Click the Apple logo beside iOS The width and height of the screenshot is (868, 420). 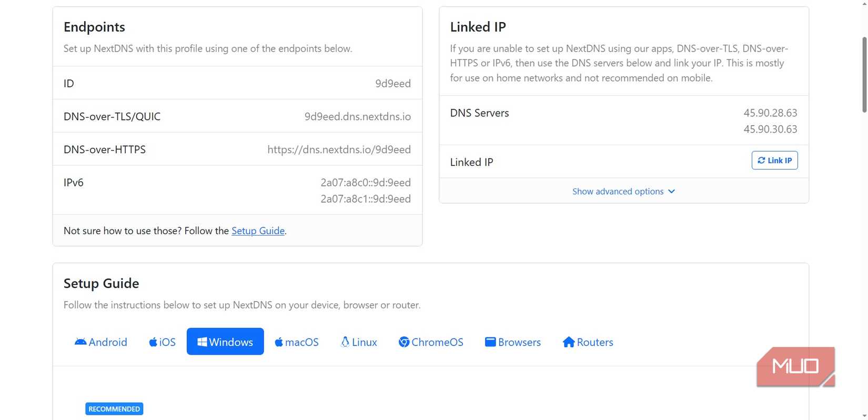153,342
